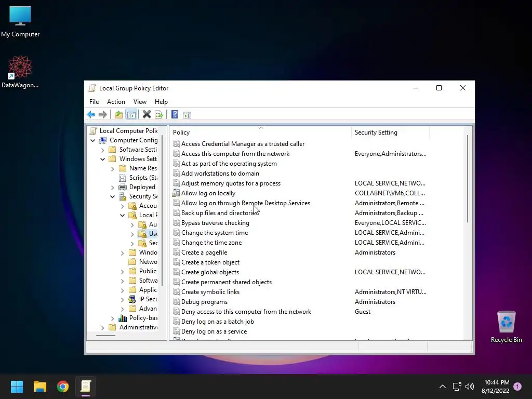
Task: Click the 'Guest' security setting value
Action: [x=362, y=312]
